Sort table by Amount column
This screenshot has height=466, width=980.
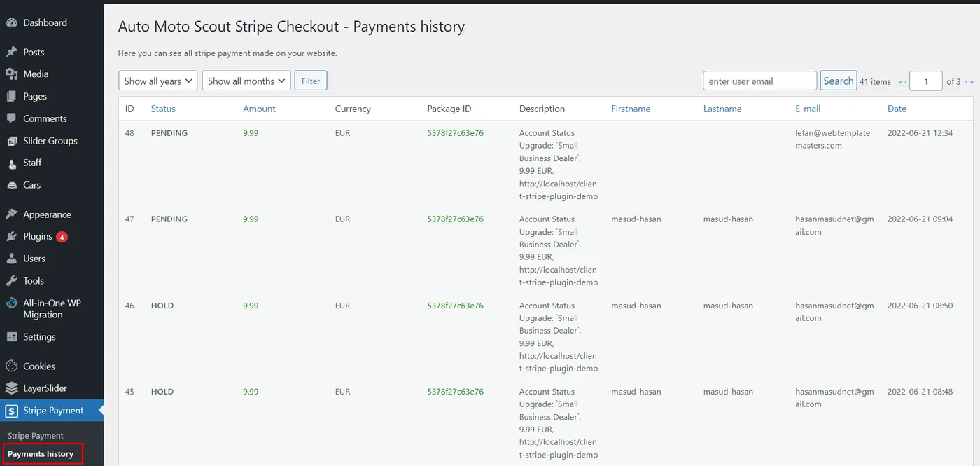[x=259, y=109]
